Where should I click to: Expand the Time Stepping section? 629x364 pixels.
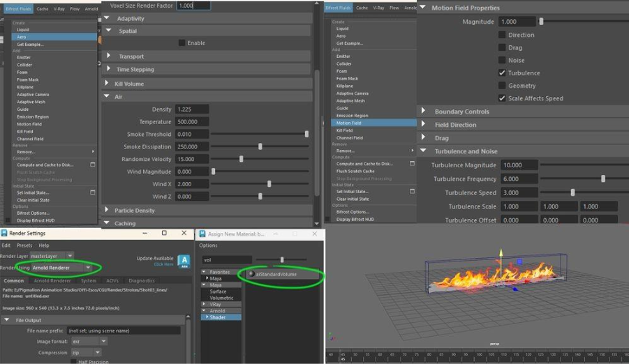coord(108,68)
